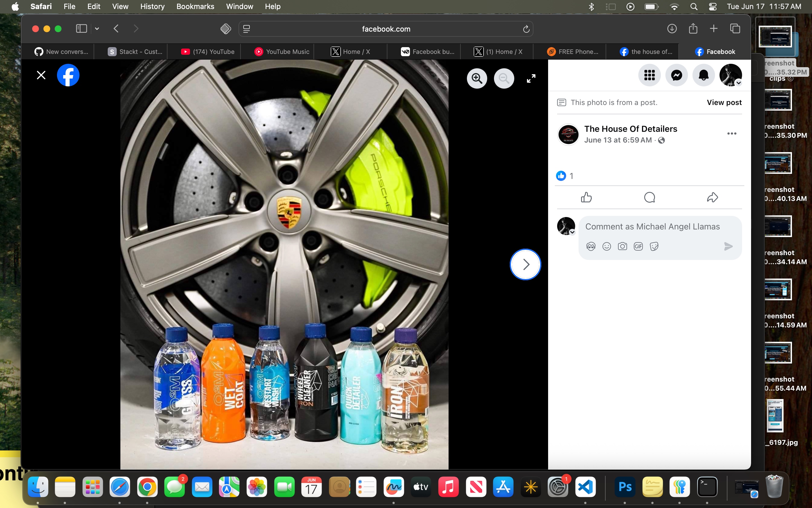812x508 pixels.
Task: Like the photo with thumbs up
Action: pos(586,197)
